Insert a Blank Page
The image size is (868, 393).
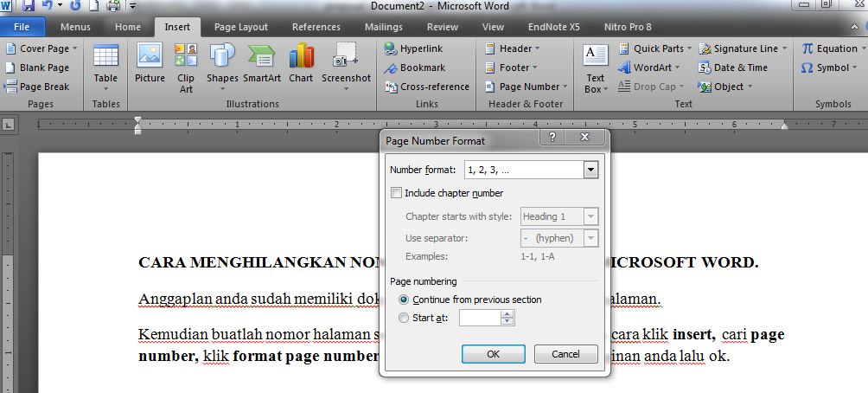37,68
